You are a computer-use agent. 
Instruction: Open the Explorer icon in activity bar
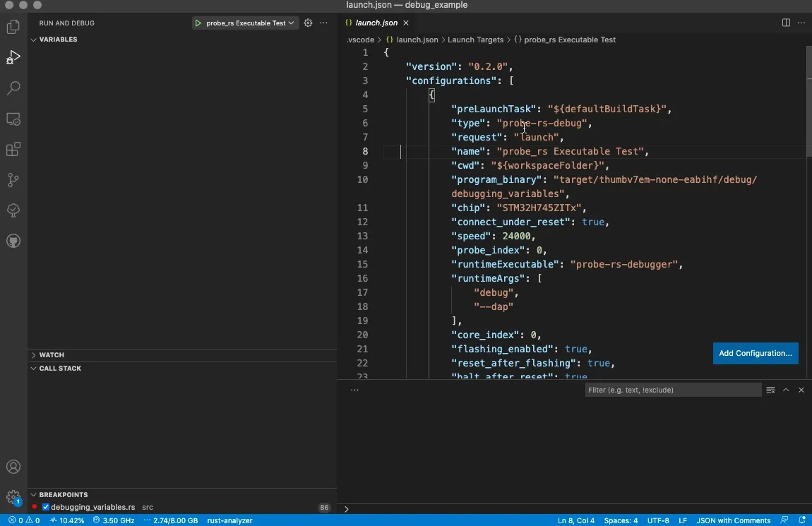pos(13,26)
